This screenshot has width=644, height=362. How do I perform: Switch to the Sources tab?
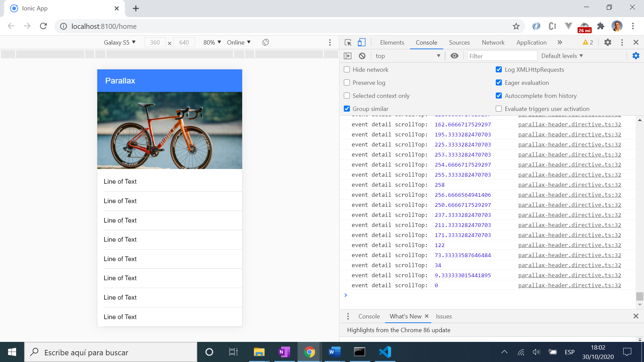[x=459, y=43]
